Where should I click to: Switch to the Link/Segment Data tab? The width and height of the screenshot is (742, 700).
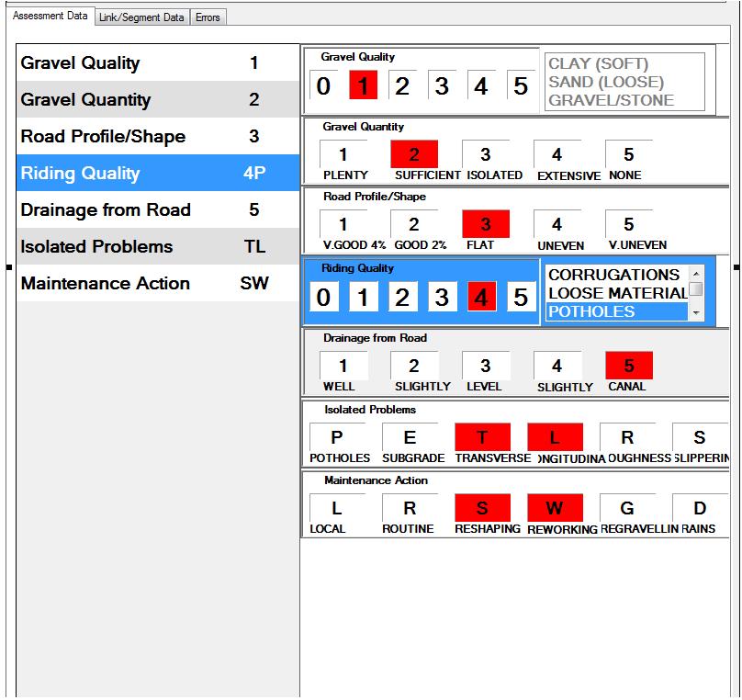(141, 17)
